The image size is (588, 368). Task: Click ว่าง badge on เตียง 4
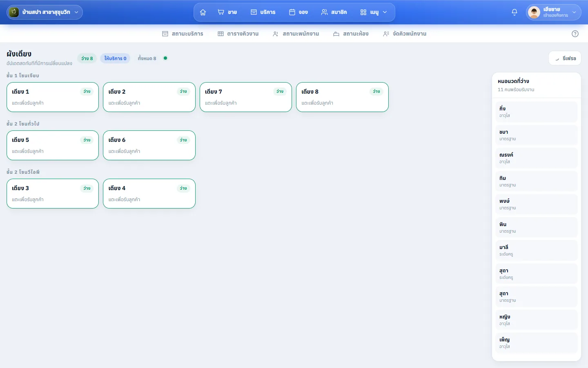(183, 188)
